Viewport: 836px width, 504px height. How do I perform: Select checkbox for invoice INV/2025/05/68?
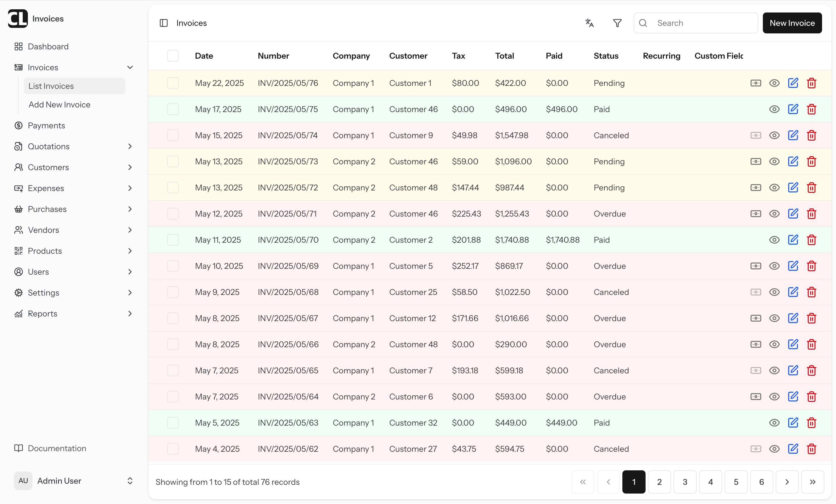pyautogui.click(x=173, y=292)
